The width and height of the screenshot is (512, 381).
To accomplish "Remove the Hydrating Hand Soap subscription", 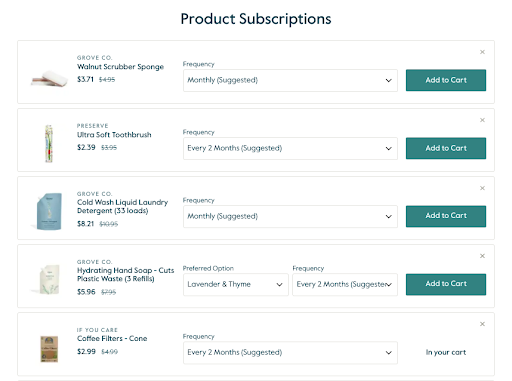I will [x=482, y=256].
